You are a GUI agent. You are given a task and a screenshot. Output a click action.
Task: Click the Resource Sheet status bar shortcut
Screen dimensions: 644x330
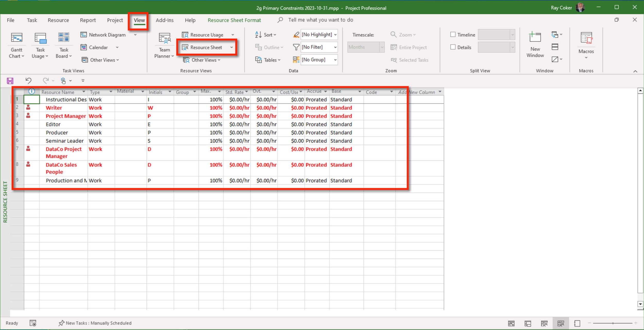[x=561, y=323]
